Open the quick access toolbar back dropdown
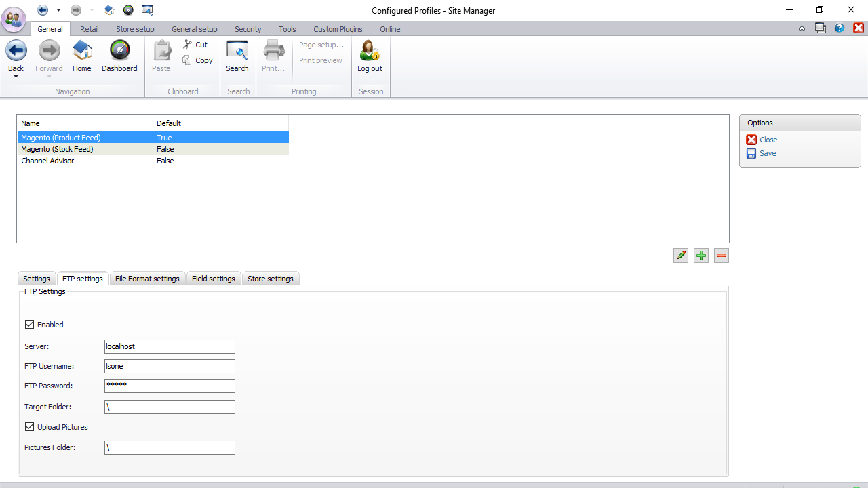This screenshot has width=868, height=488. [x=58, y=10]
